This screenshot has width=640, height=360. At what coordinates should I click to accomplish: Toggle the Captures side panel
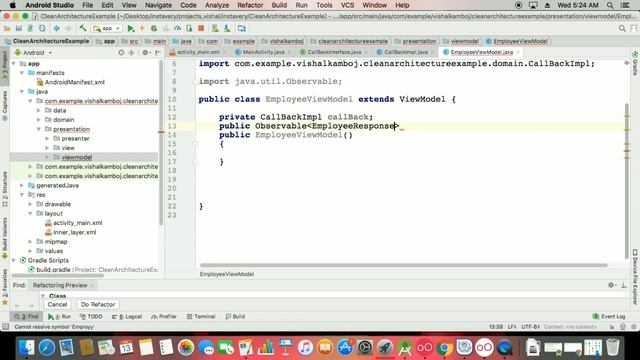(x=5, y=105)
